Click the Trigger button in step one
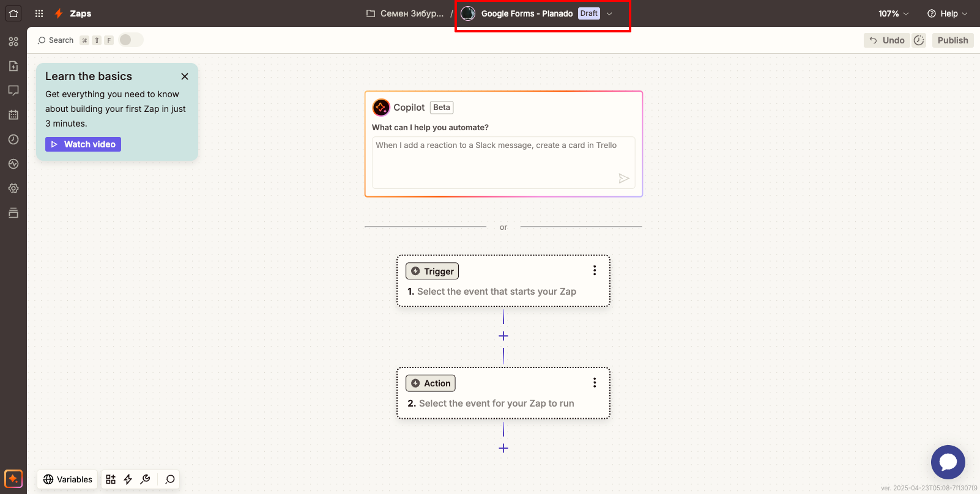The image size is (980, 494). [432, 271]
